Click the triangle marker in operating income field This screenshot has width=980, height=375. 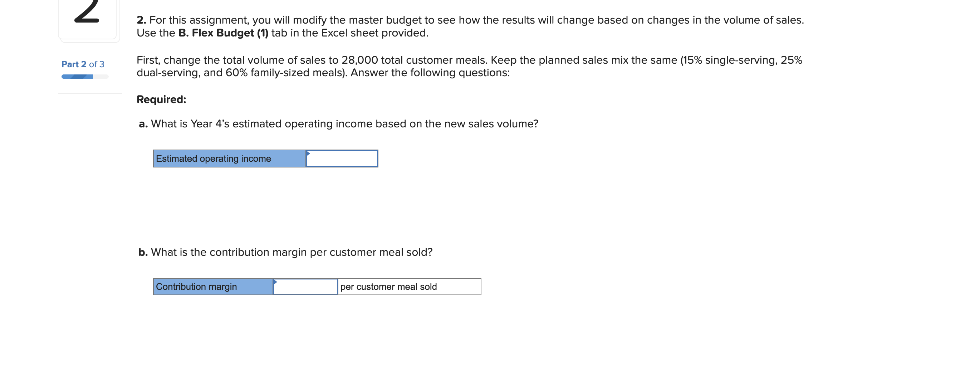point(308,154)
